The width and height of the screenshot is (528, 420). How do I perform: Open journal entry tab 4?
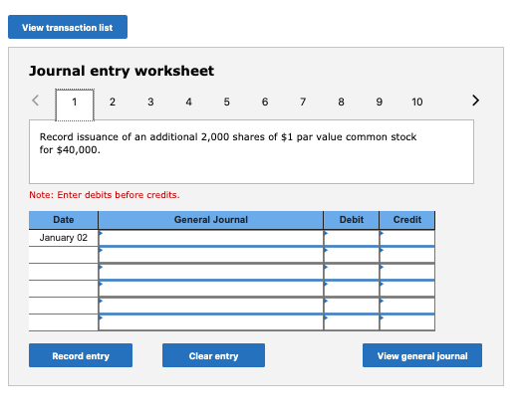pyautogui.click(x=188, y=102)
